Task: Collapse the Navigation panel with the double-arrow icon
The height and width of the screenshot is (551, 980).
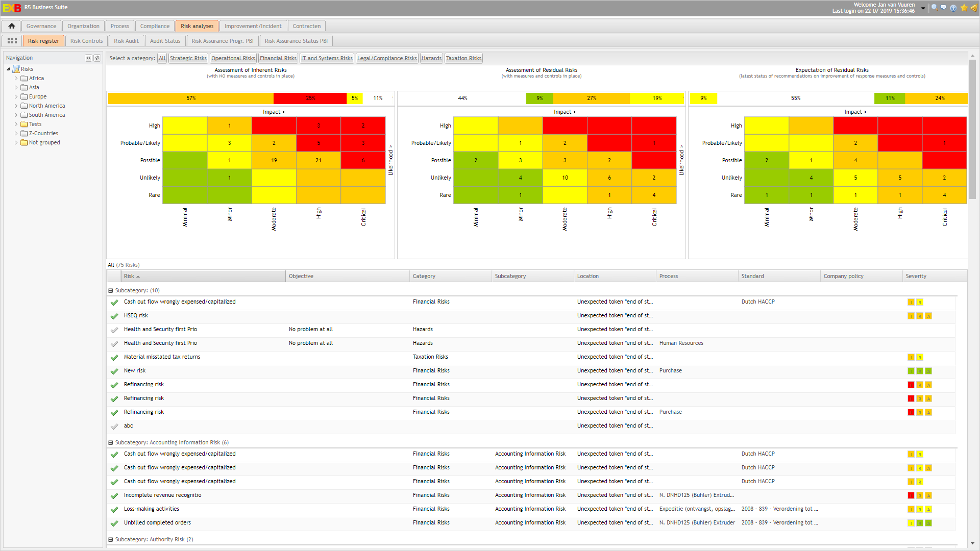Action: pyautogui.click(x=88, y=58)
